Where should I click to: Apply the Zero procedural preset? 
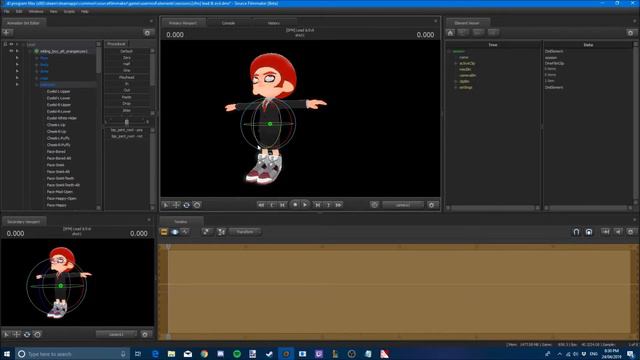point(127,58)
